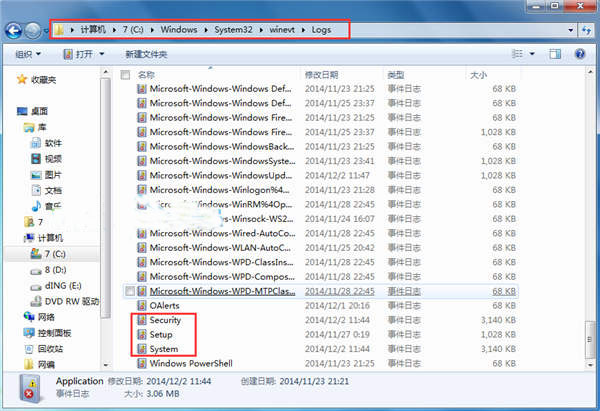Click the Documents library icon
Screen dimensions: 600x411
[36, 190]
